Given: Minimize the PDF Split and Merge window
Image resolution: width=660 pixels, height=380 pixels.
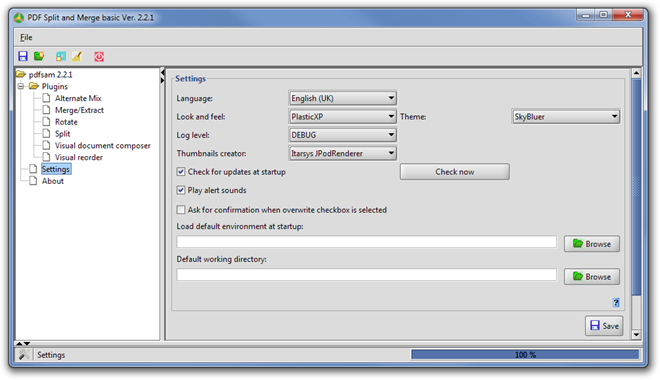Looking at the screenshot, I should point(585,15).
